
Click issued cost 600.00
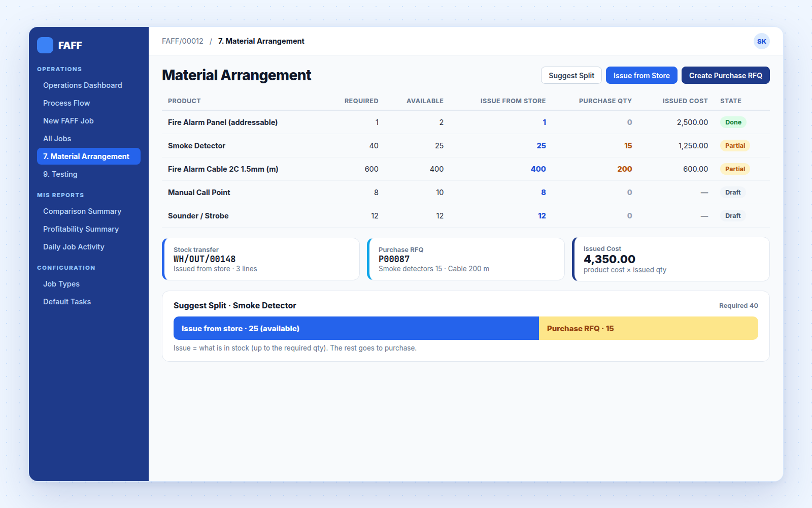click(695, 169)
